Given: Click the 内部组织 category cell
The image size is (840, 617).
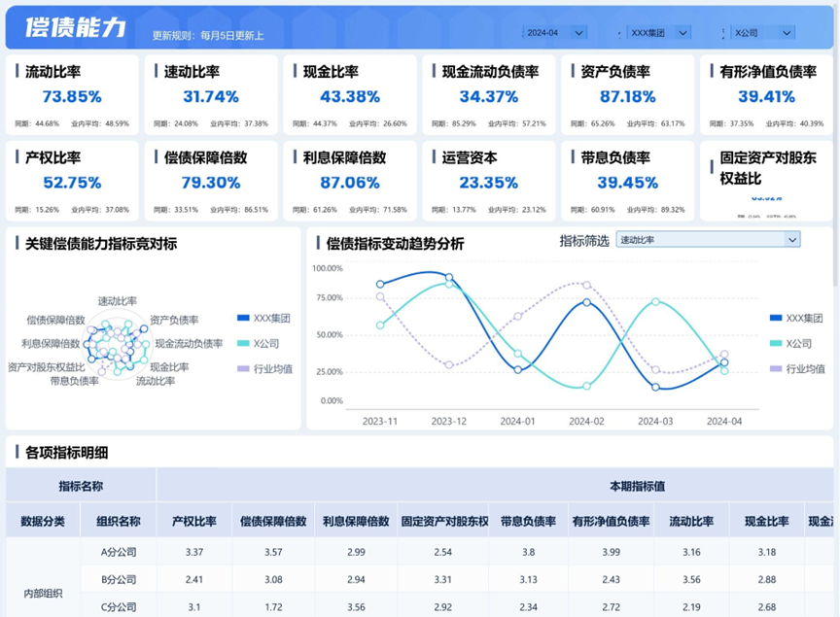Looking at the screenshot, I should [x=43, y=593].
